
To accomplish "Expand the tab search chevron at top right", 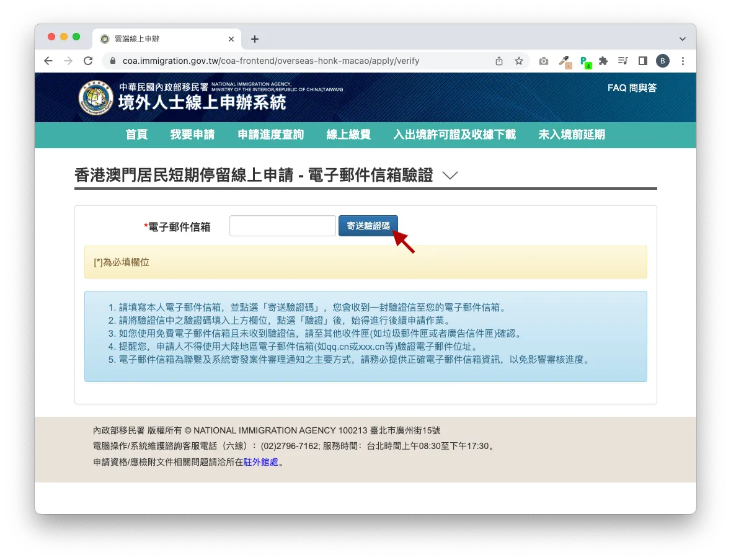I will [683, 39].
